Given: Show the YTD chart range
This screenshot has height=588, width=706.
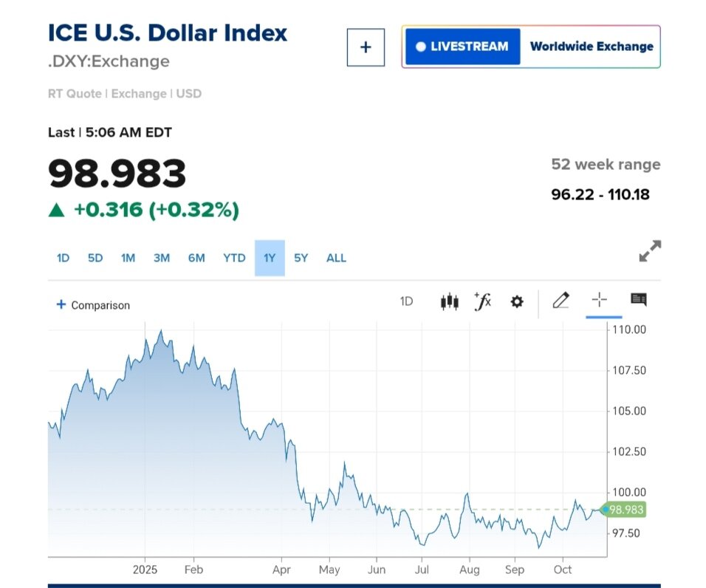Looking at the screenshot, I should 234,258.
